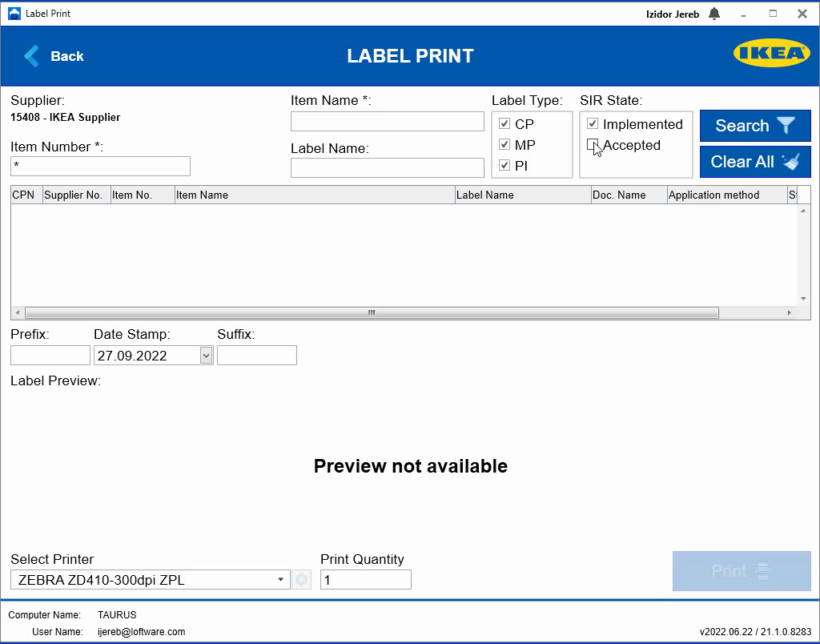This screenshot has height=644, width=820.
Task: Click the table scroll down arrow
Action: [803, 299]
